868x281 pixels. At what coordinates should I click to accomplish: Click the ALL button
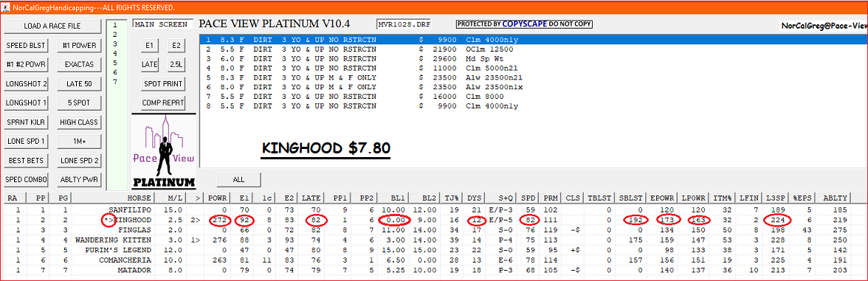click(238, 179)
